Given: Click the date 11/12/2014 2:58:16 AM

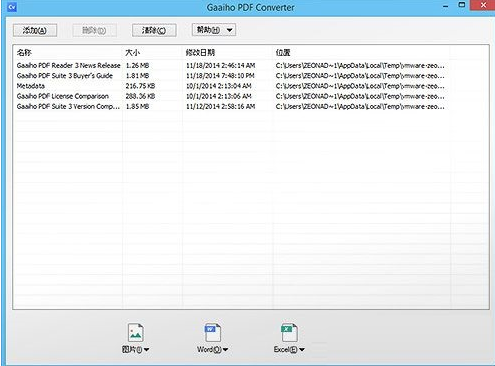Looking at the screenshot, I should click(221, 107).
